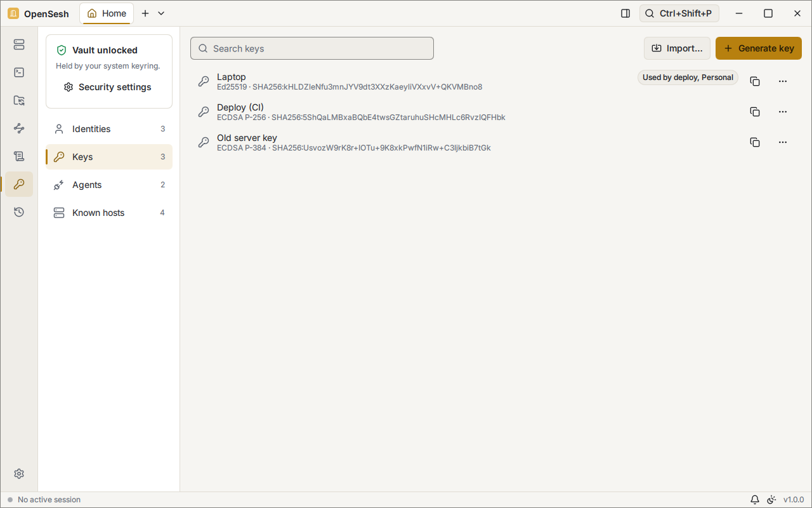
Task: Click the OpenSesh app logo
Action: 13,13
